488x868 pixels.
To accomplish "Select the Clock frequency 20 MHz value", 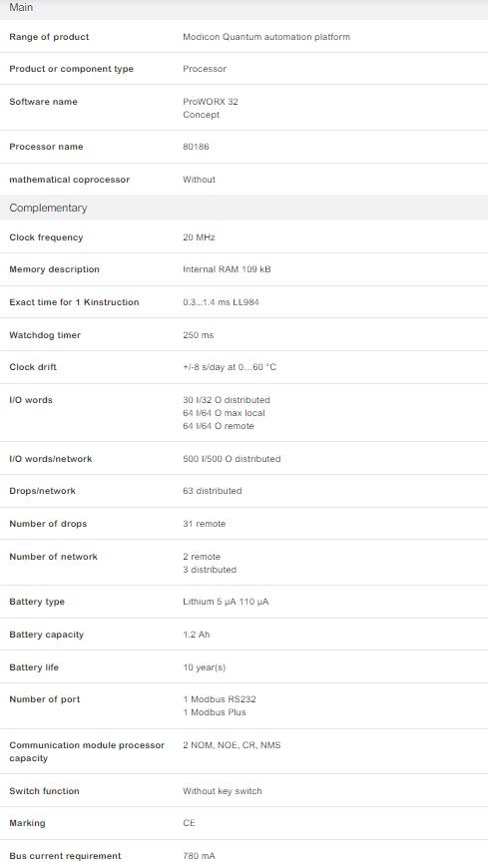I will coord(199,237).
